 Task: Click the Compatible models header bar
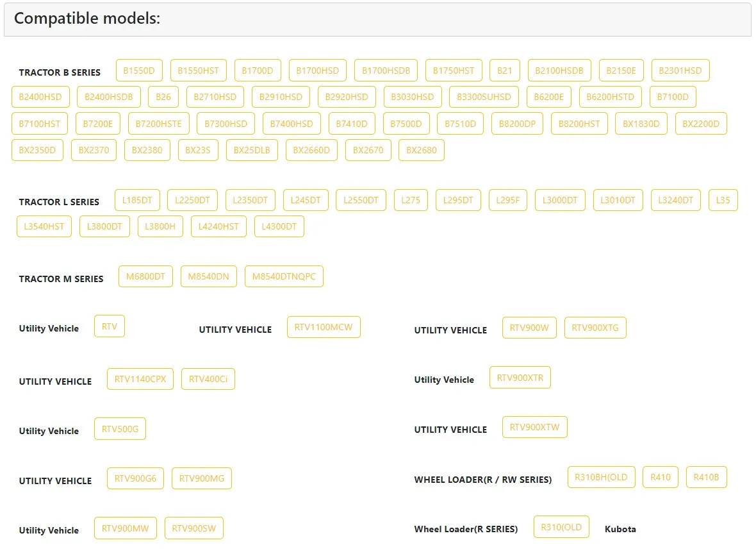coord(377,19)
